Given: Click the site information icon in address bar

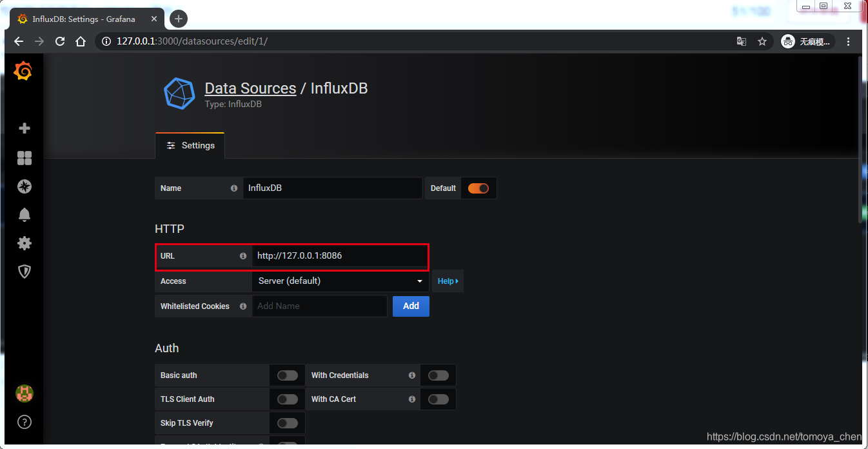Looking at the screenshot, I should click(x=106, y=41).
